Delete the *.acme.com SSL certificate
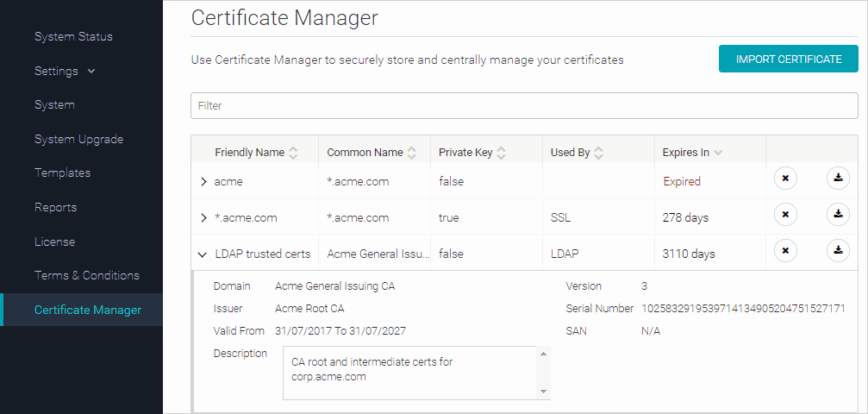 785,216
